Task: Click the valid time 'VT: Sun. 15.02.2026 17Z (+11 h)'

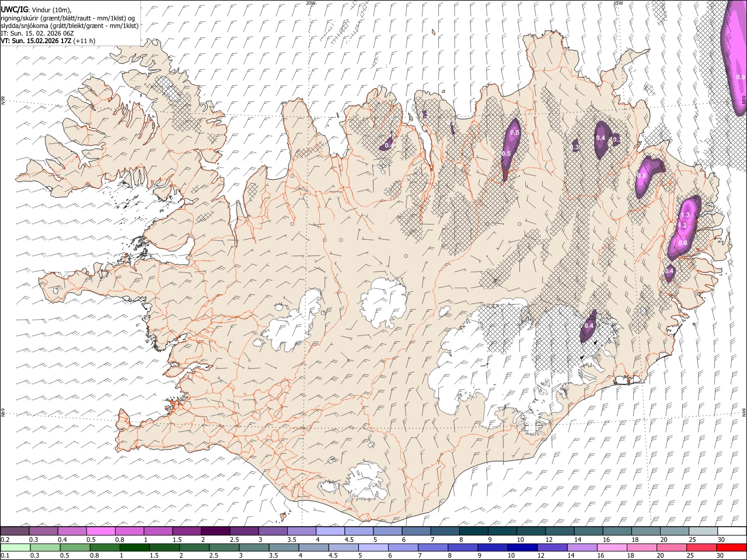Action: (x=48, y=41)
